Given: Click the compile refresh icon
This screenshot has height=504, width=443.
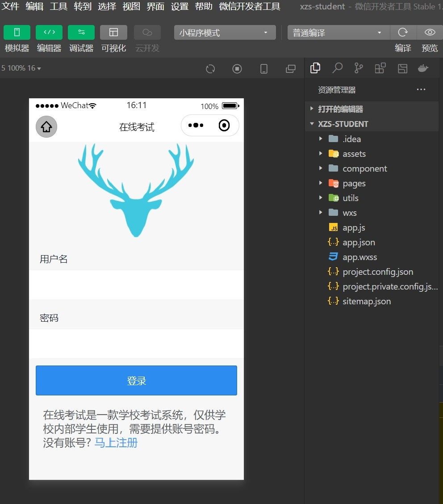Looking at the screenshot, I should pos(403,32).
